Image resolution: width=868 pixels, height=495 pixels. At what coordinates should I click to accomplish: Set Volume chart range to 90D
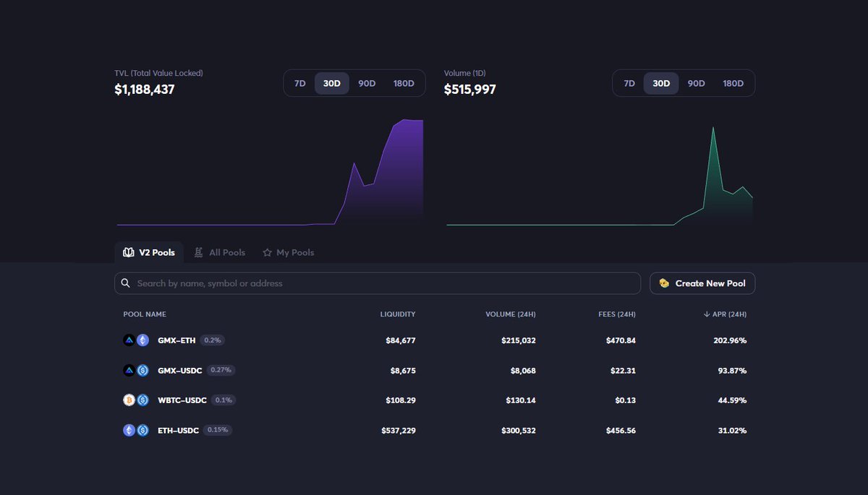pos(696,83)
